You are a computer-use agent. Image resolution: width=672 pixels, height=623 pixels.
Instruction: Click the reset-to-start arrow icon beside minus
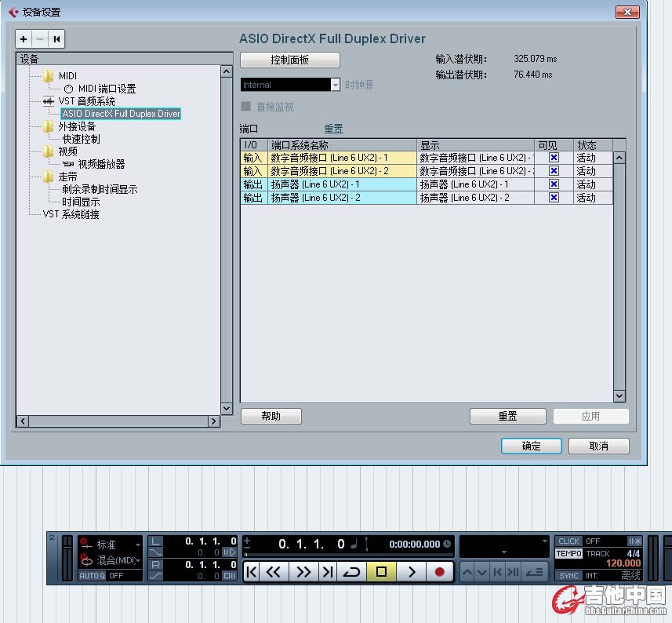coord(56,39)
